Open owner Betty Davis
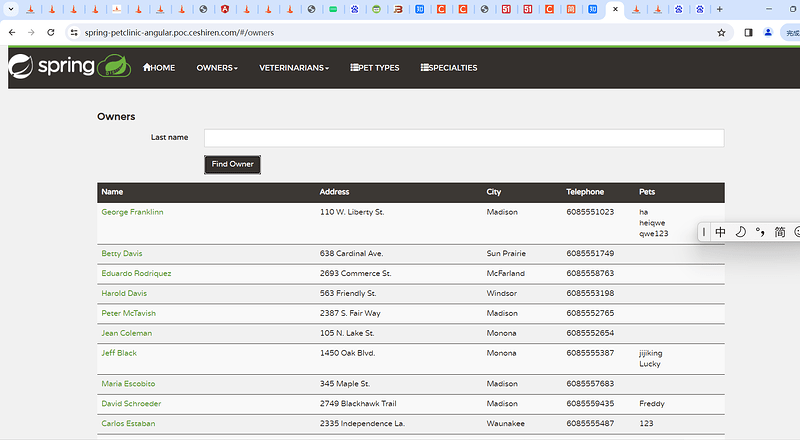The width and height of the screenshot is (800, 440). tap(122, 253)
